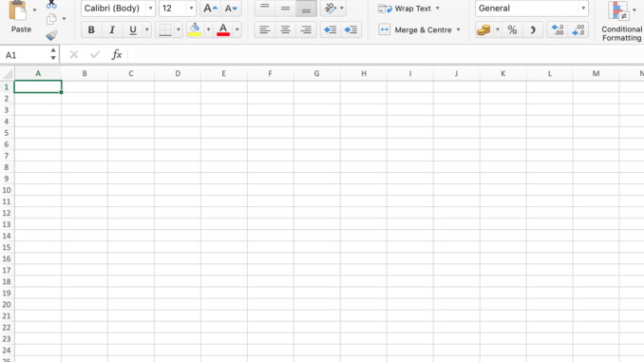Click the Wrap Text button
The height and width of the screenshot is (362, 644).
pos(409,9)
